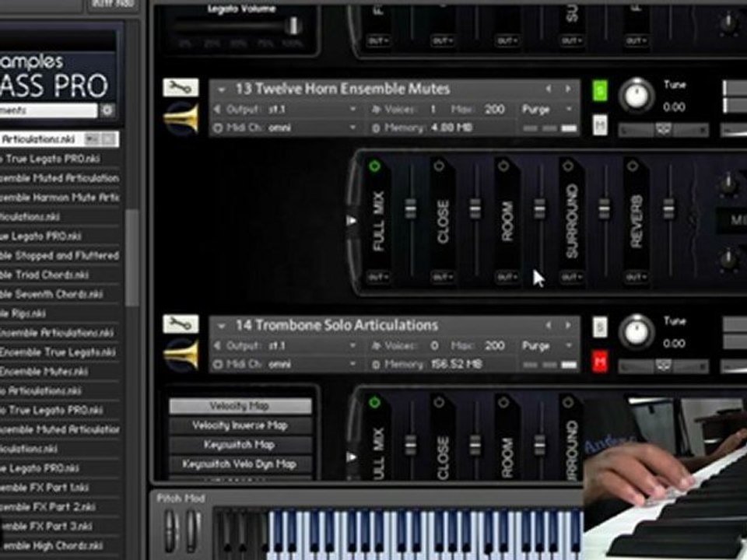Unmute Trombone Solo Articulations with red M button

(x=600, y=362)
